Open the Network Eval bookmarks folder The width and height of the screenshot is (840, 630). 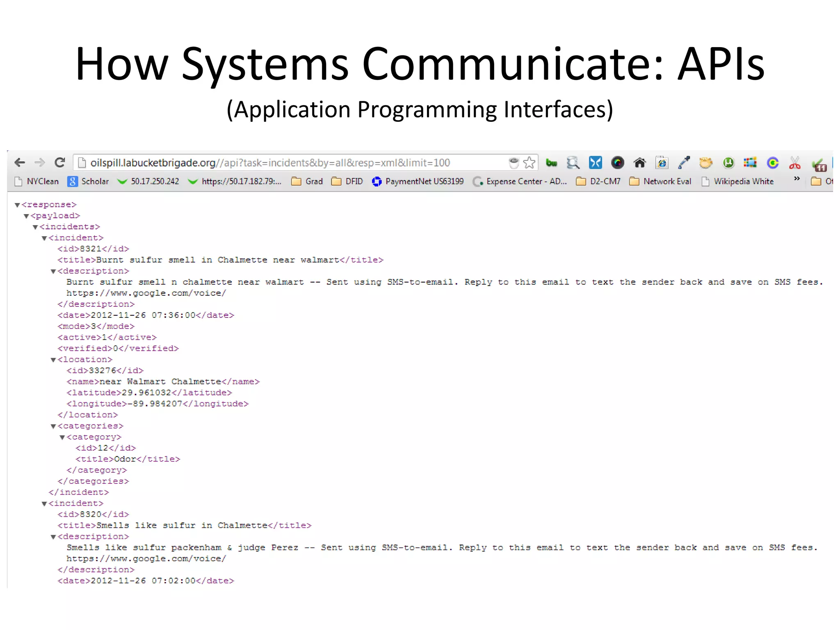click(x=661, y=181)
